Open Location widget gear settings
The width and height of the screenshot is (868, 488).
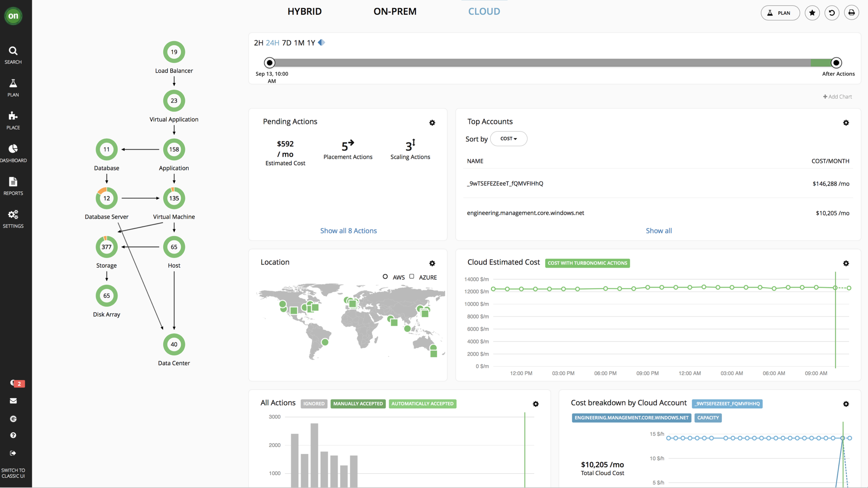coord(432,263)
